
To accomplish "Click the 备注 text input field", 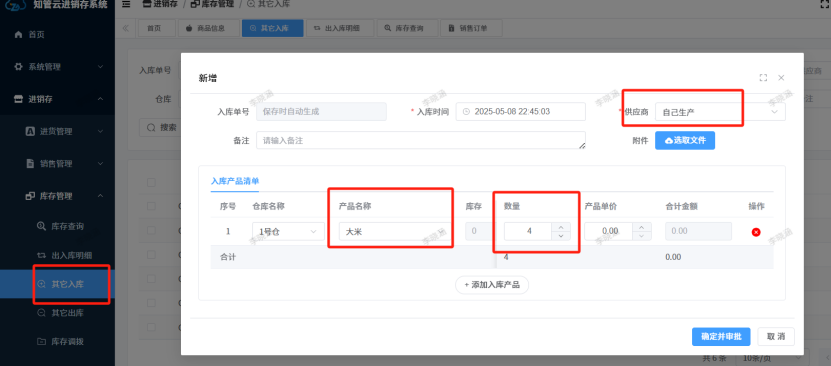I will [421, 140].
